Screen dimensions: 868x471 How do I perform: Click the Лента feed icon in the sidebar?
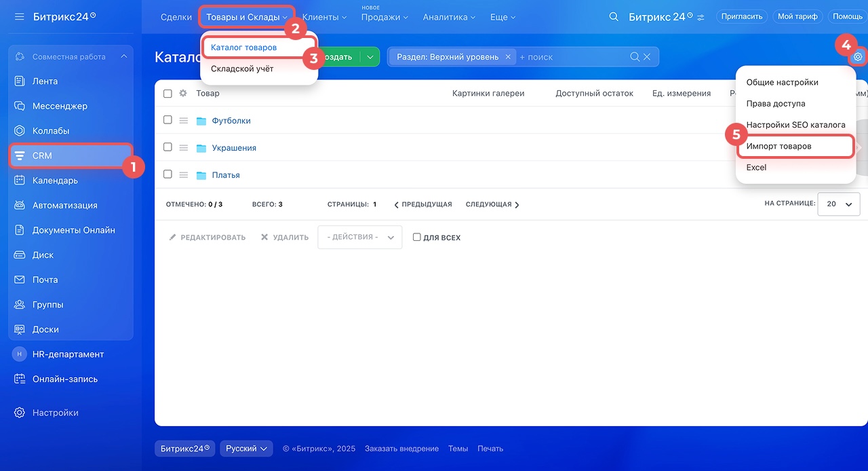pos(20,81)
